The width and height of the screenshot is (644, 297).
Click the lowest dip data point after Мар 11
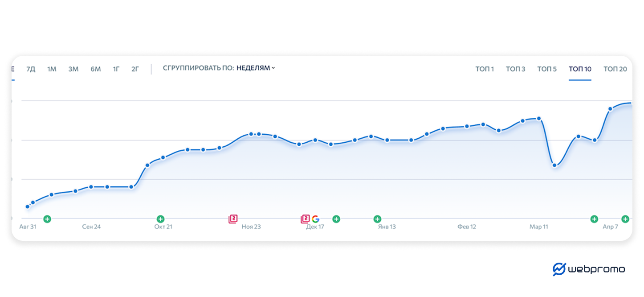coord(554,165)
